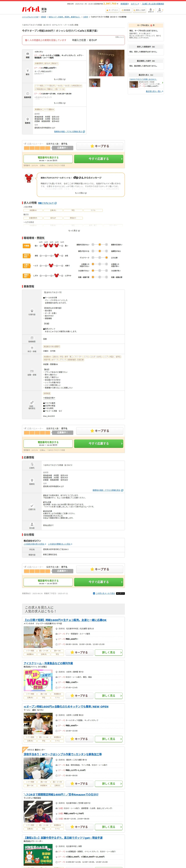
Task: Click the 勤務地 map pin icon in summary table
Action: click(x=28, y=119)
